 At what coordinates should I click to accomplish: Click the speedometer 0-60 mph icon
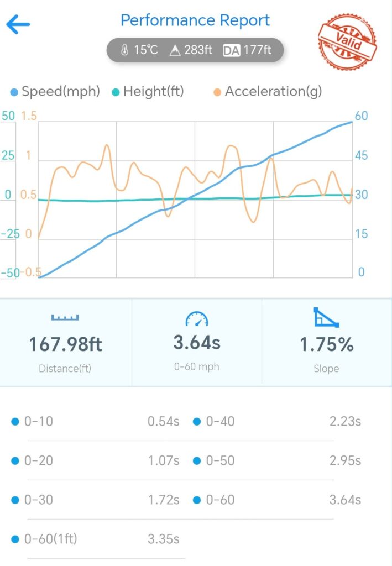pyautogui.click(x=196, y=318)
